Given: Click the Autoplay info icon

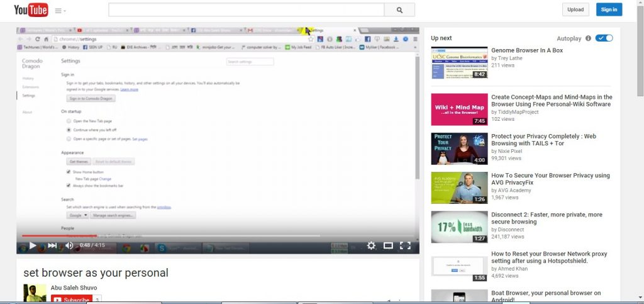Looking at the screenshot, I should tap(588, 38).
